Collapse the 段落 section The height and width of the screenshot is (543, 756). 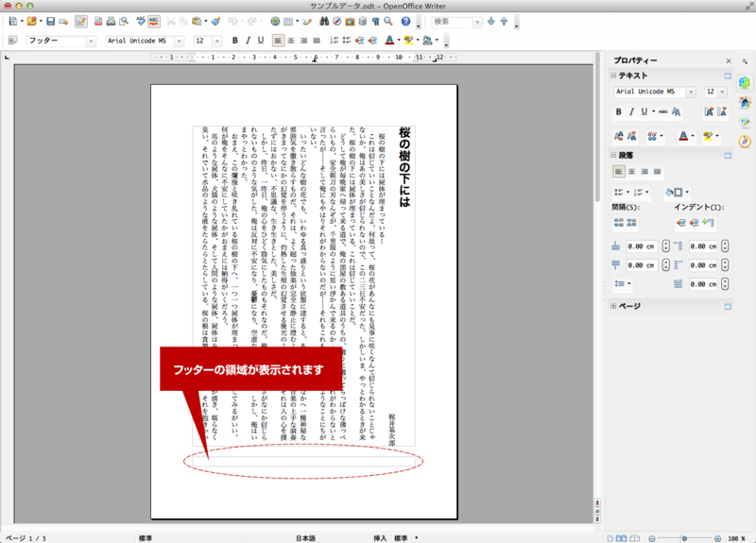pyautogui.click(x=613, y=155)
